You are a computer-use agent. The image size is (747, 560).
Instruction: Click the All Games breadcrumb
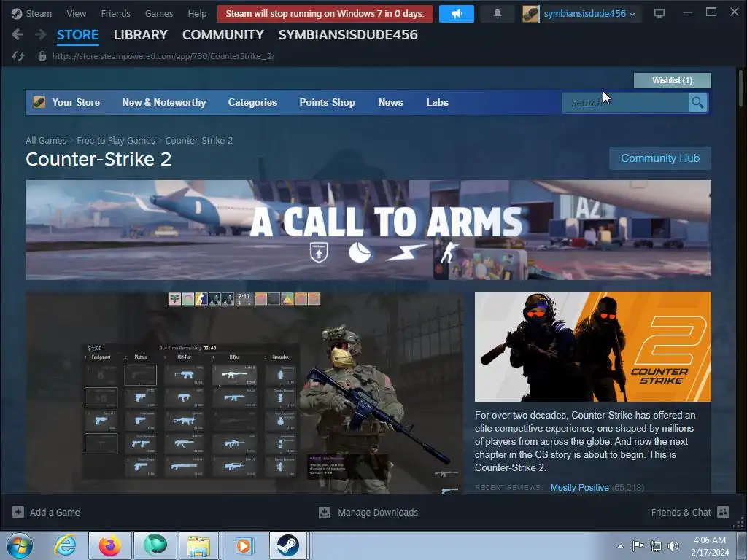[x=46, y=141]
